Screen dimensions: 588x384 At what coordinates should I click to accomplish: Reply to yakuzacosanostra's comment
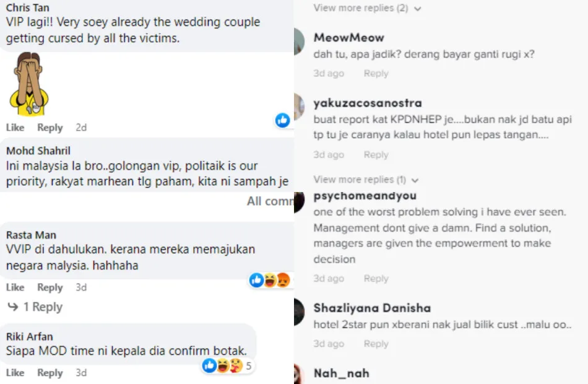(376, 155)
